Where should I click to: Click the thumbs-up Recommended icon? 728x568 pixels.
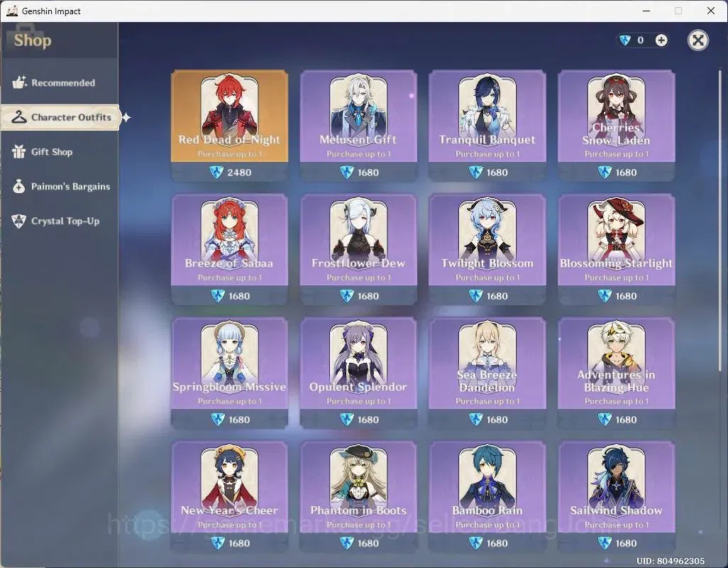[19, 82]
